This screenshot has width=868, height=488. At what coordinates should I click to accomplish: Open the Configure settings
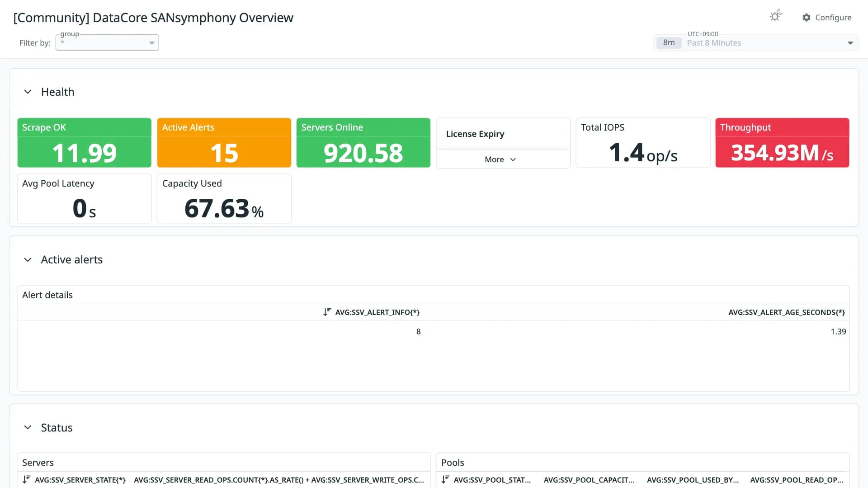pos(827,18)
